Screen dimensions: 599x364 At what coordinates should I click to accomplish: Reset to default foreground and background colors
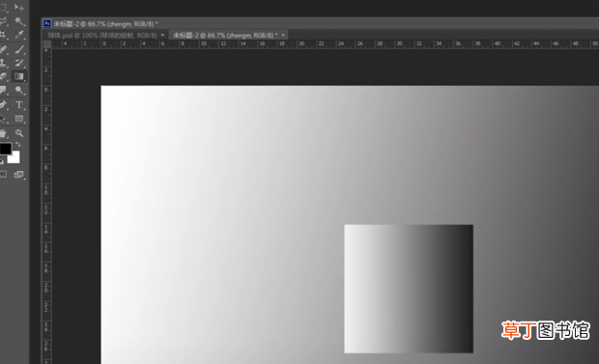[x=2, y=161]
